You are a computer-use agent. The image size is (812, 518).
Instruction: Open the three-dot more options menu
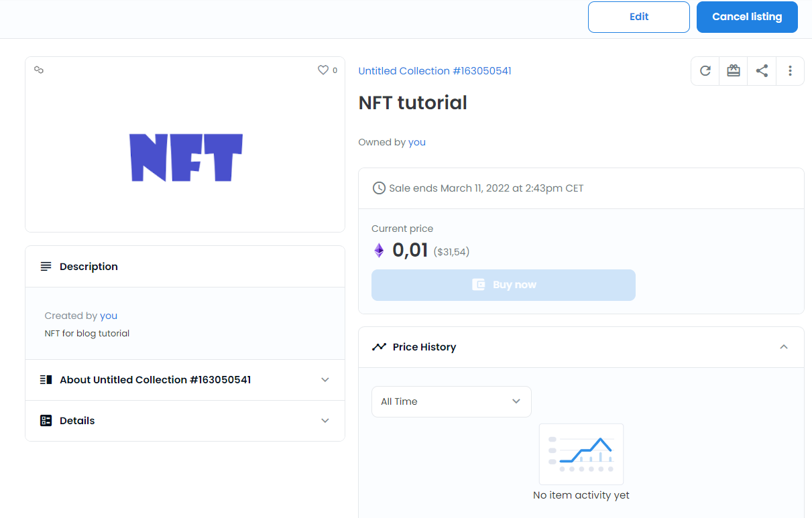(790, 71)
